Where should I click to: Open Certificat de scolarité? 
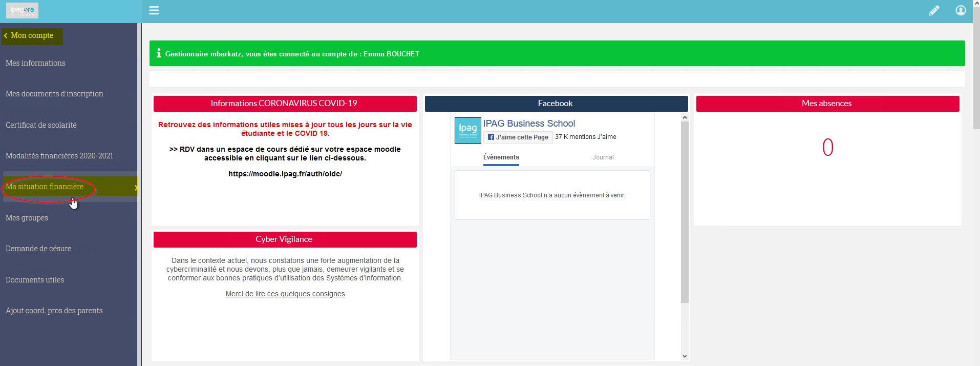pos(41,125)
